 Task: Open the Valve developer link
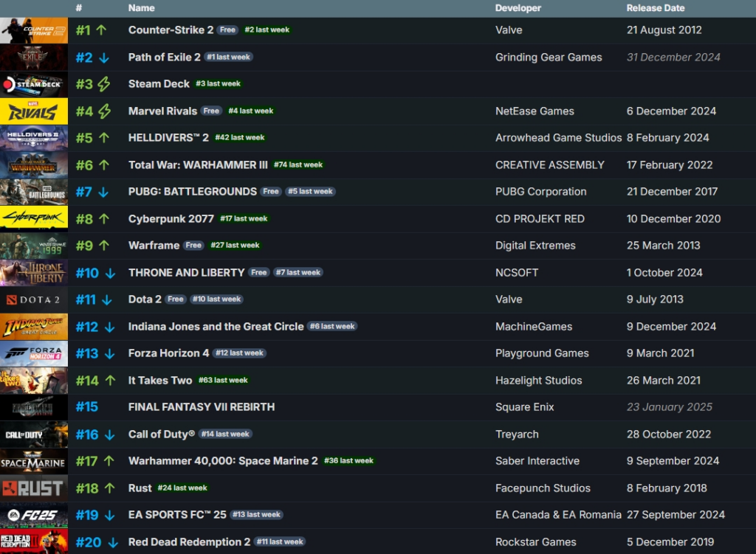(x=509, y=30)
